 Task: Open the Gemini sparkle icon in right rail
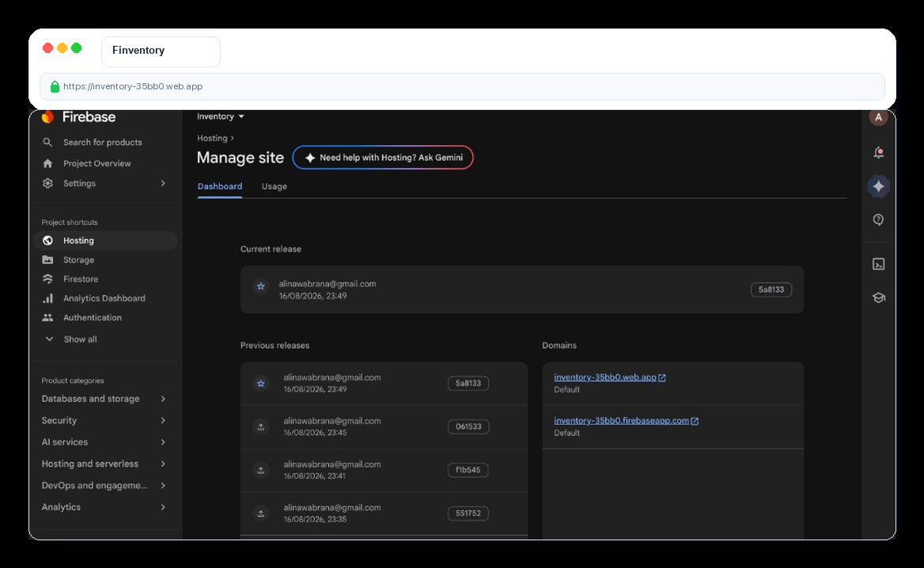coord(878,186)
